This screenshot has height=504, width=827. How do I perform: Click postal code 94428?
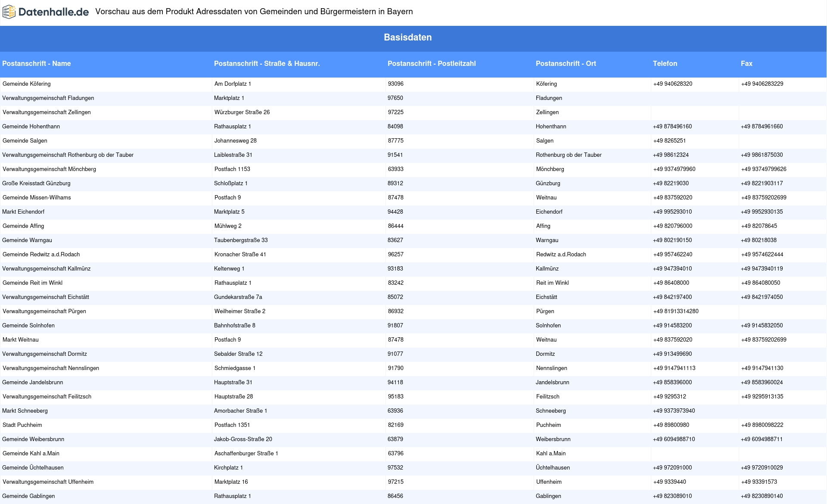pyautogui.click(x=395, y=212)
